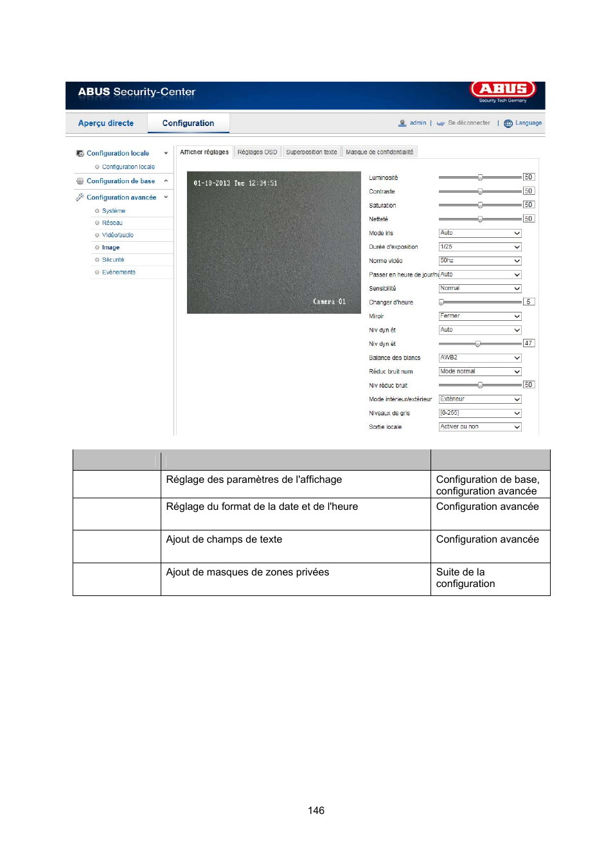This screenshot has height=868, width=613.
Task: Click the Contraste value field
Action: (529, 191)
